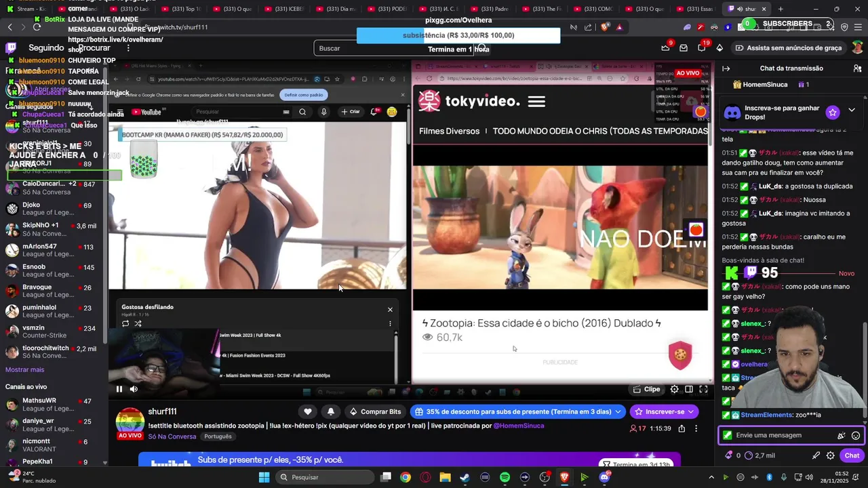The image size is (868, 488).
Task: Open Brave shields lion icon
Action: tap(605, 27)
